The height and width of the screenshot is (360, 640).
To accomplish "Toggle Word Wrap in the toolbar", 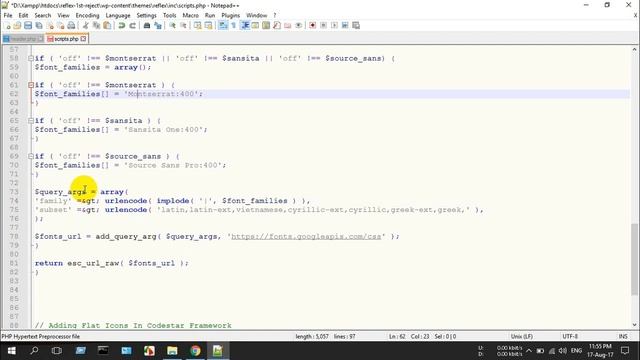I will (223, 25).
